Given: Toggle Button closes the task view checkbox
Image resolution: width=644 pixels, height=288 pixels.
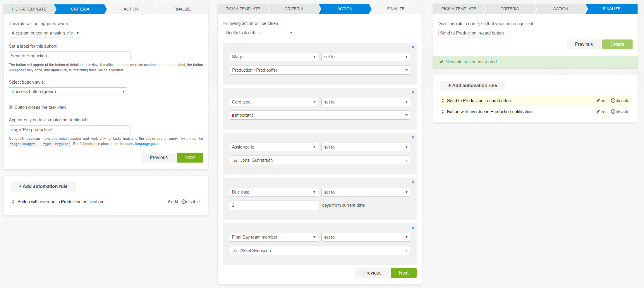Looking at the screenshot, I should tap(11, 107).
